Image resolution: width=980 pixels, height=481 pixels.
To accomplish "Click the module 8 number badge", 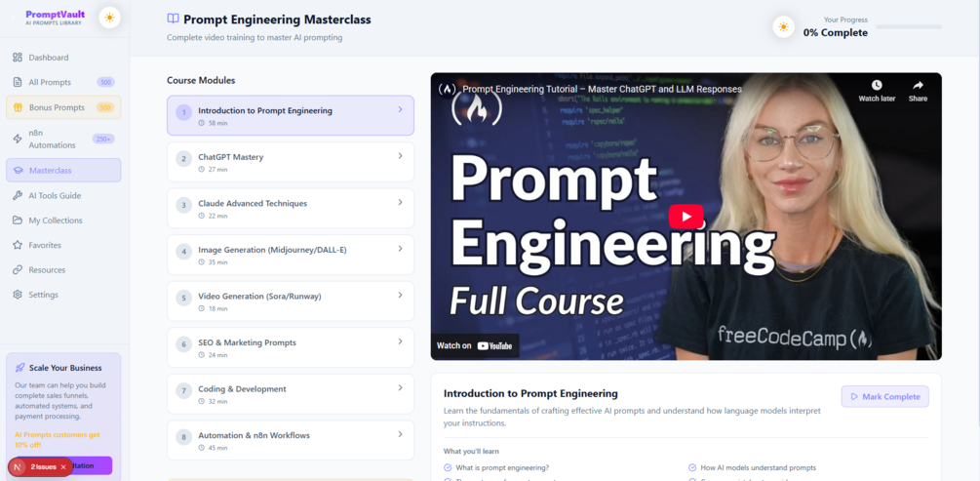I will (x=183, y=437).
